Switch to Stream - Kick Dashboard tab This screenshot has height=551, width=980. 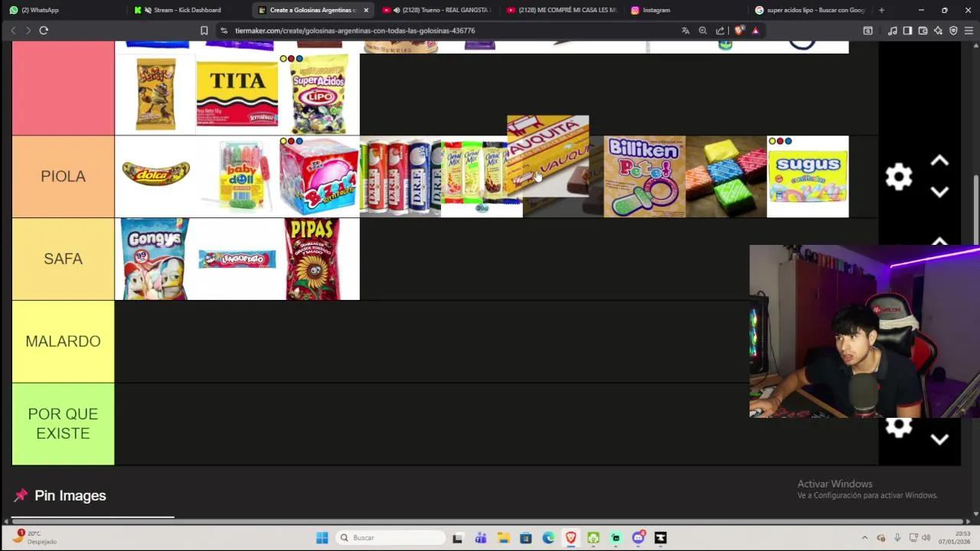point(188,10)
